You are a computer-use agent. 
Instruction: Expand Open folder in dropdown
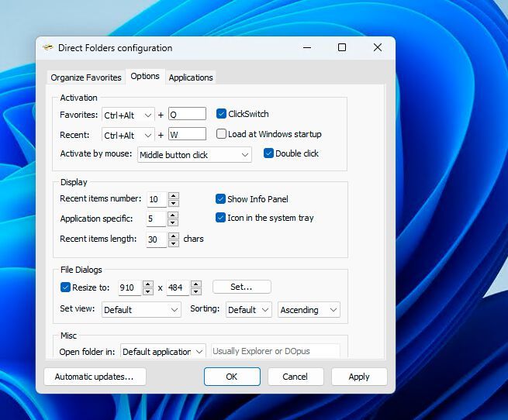point(163,351)
